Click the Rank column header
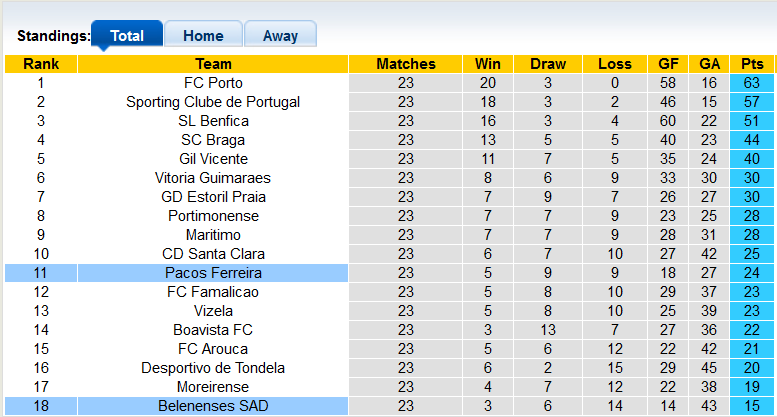777x417 pixels. coord(40,64)
